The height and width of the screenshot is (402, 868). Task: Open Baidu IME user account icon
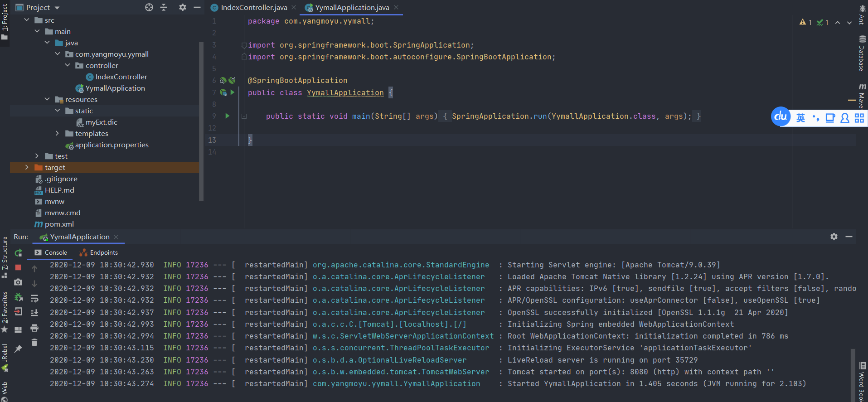pyautogui.click(x=845, y=118)
